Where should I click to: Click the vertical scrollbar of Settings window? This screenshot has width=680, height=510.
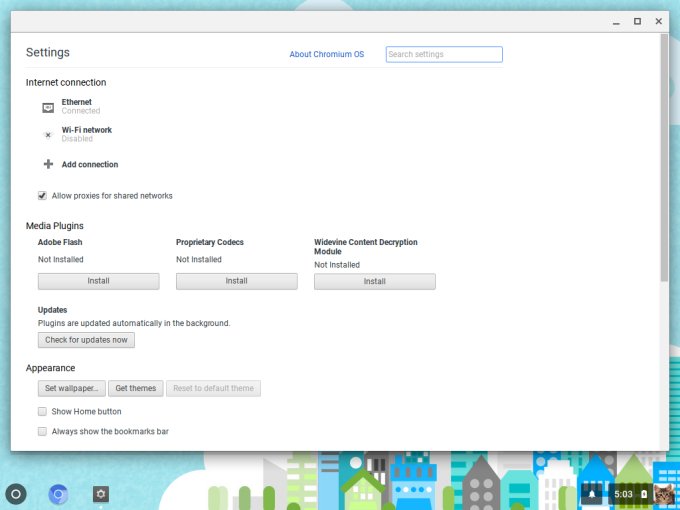(x=664, y=158)
